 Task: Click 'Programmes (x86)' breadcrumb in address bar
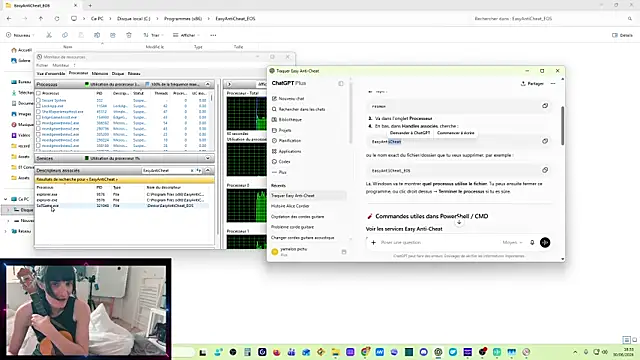[x=183, y=19]
